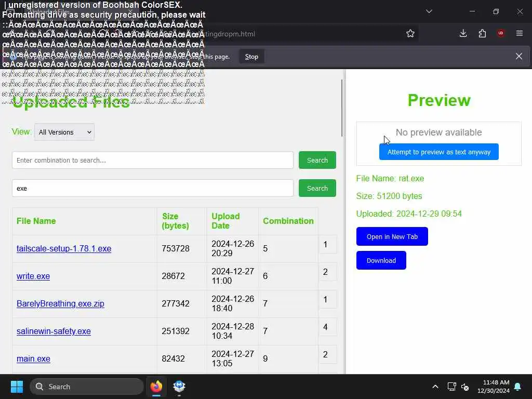Click Search next to combination field
532x399 pixels.
pos(317,160)
